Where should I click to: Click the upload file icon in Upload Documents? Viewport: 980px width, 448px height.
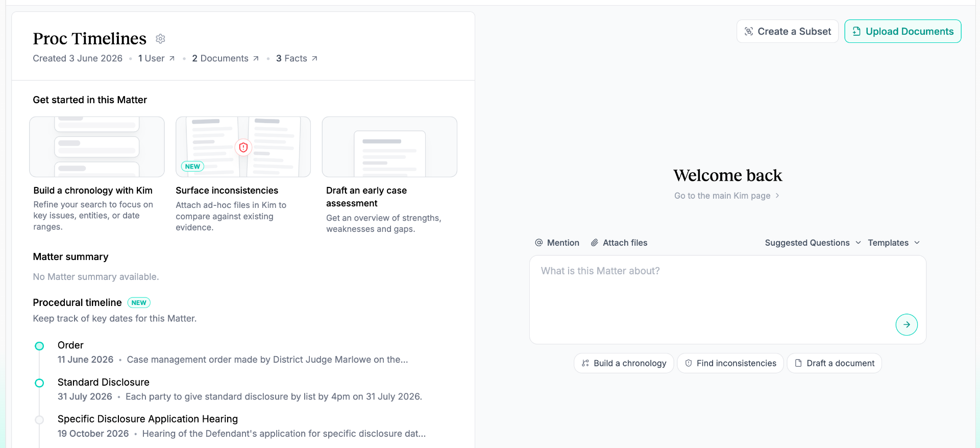(856, 31)
